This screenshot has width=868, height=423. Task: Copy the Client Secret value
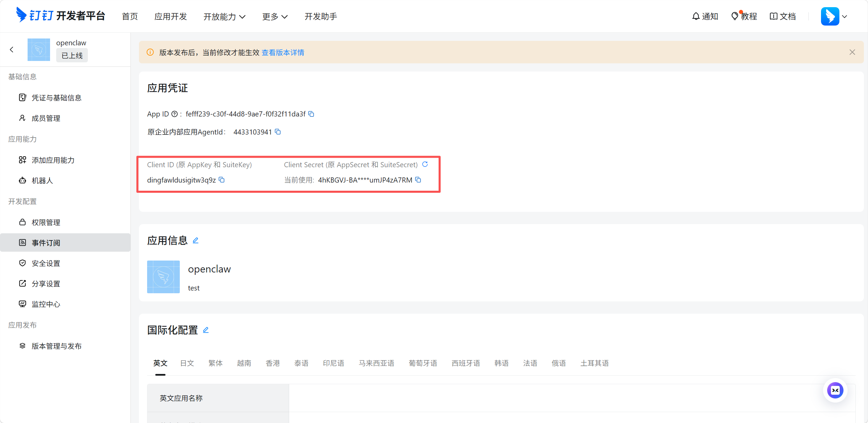tap(418, 180)
